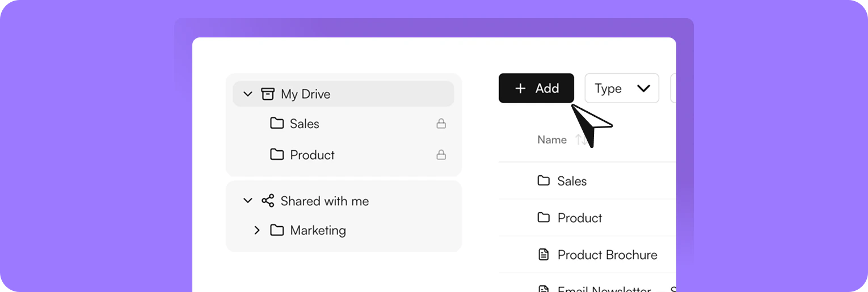Select the My Drive tree item
The height and width of the screenshot is (292, 868).
click(305, 94)
